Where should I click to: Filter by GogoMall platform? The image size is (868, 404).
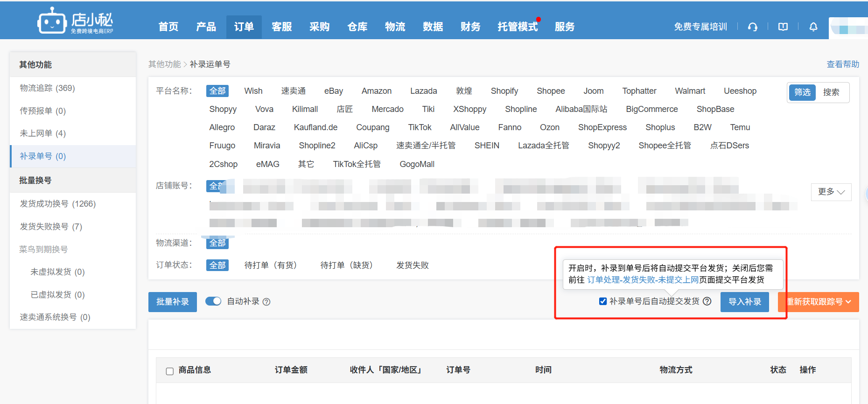(x=417, y=164)
